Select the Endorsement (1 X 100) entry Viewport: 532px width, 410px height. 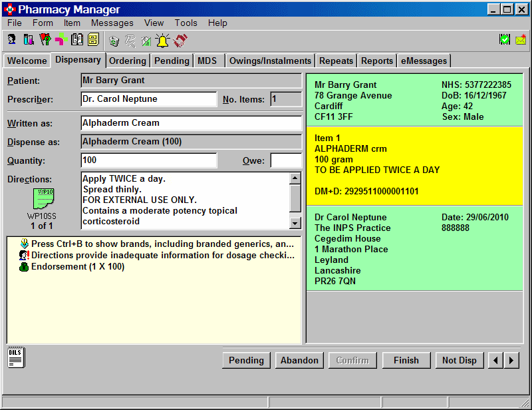[78, 267]
